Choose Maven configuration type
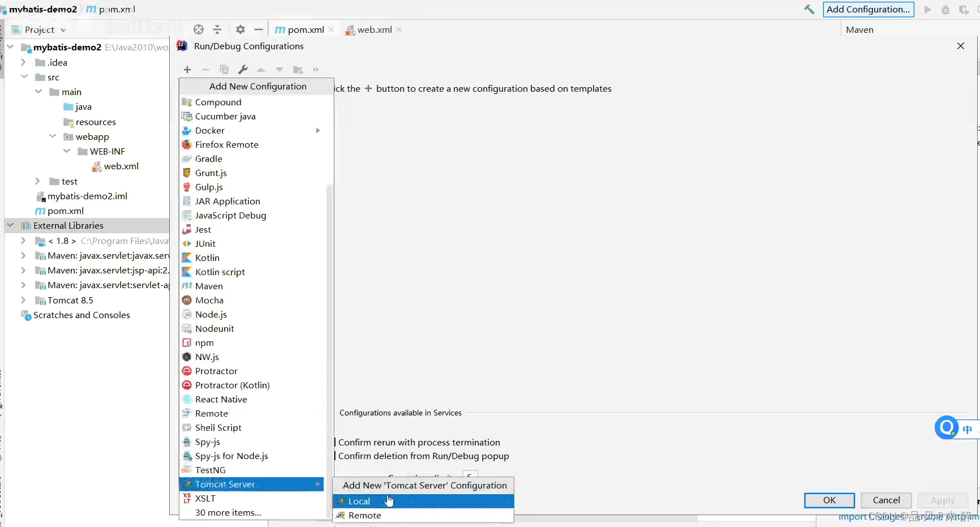Screen dimensions: 980x527 pyautogui.click(x=252, y=286)
